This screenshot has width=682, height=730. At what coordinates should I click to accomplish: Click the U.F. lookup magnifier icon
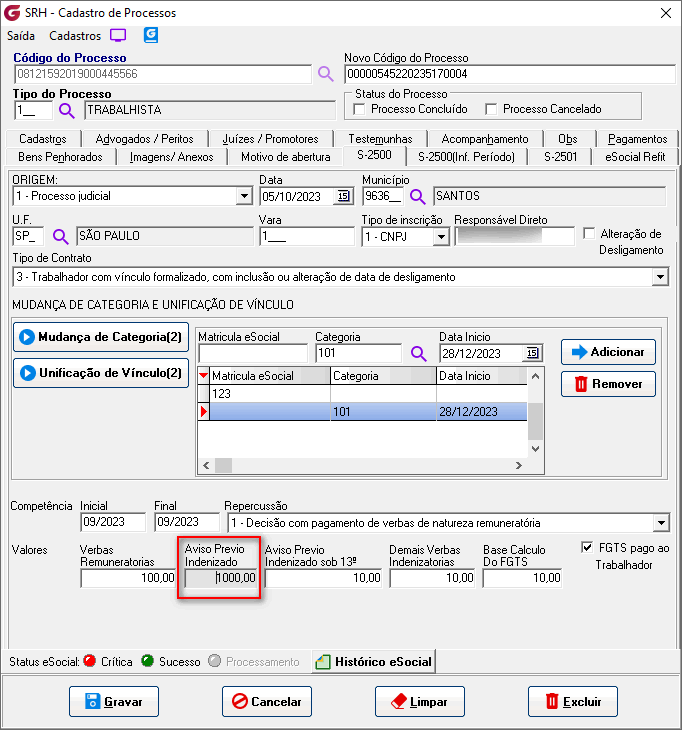pyautogui.click(x=60, y=237)
